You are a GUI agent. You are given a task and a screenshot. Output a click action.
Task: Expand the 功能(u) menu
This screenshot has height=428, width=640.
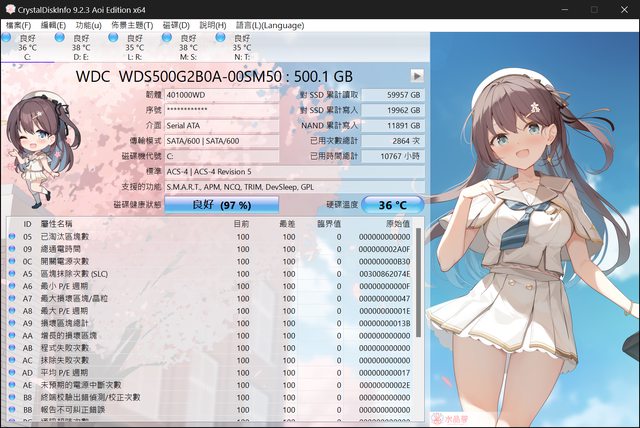pyautogui.click(x=88, y=25)
